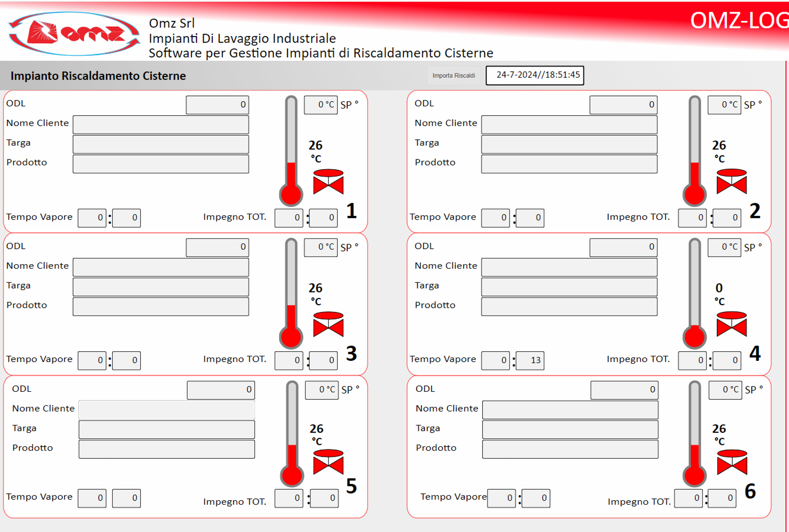This screenshot has height=532, width=789.
Task: Click Tempo Vapore minutes field of tank 3
Action: pos(127,360)
